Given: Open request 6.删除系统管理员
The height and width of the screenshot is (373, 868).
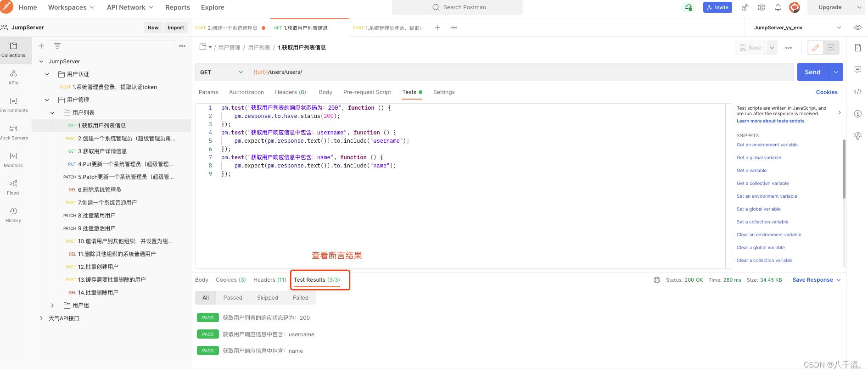Looking at the screenshot, I should point(112,190).
